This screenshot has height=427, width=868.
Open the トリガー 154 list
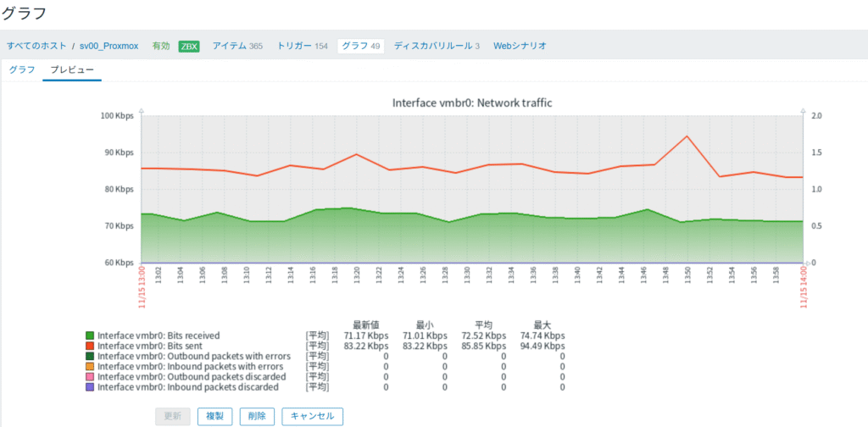point(302,46)
